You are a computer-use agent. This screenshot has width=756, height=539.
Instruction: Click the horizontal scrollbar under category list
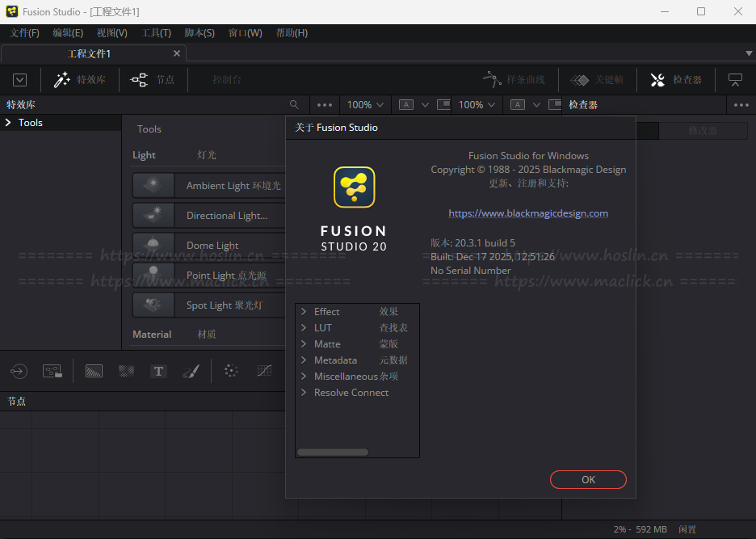coord(333,453)
